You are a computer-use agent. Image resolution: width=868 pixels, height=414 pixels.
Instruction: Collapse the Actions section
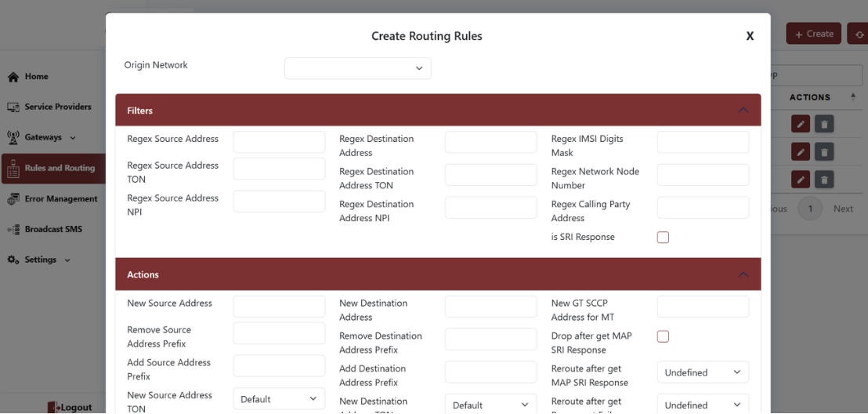[743, 275]
